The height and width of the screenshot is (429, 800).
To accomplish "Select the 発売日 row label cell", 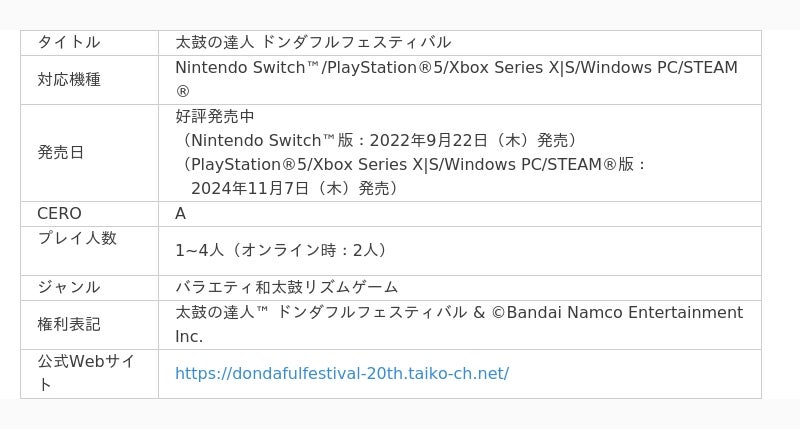I will pos(61,152).
